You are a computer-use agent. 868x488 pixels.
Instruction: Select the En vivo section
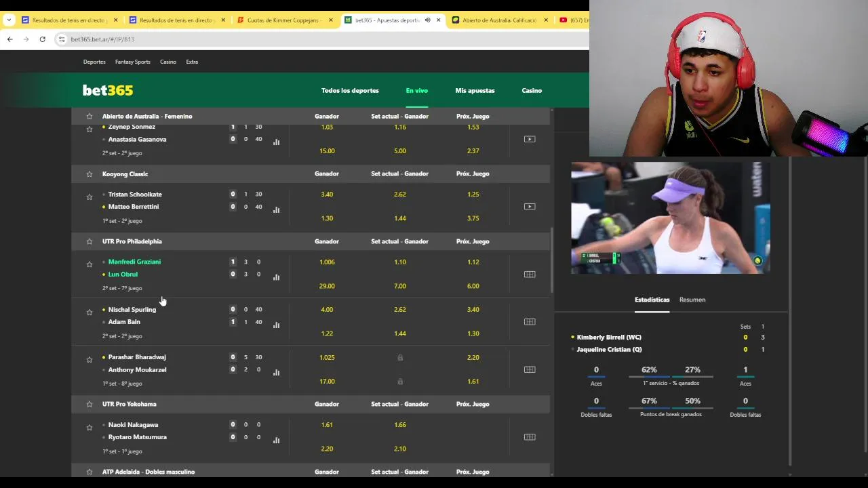417,91
